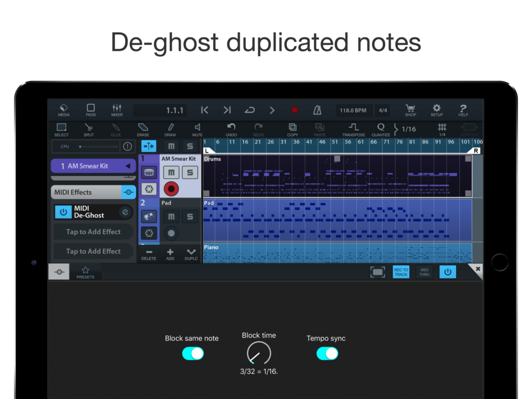Mute the Pad track

[171, 217]
